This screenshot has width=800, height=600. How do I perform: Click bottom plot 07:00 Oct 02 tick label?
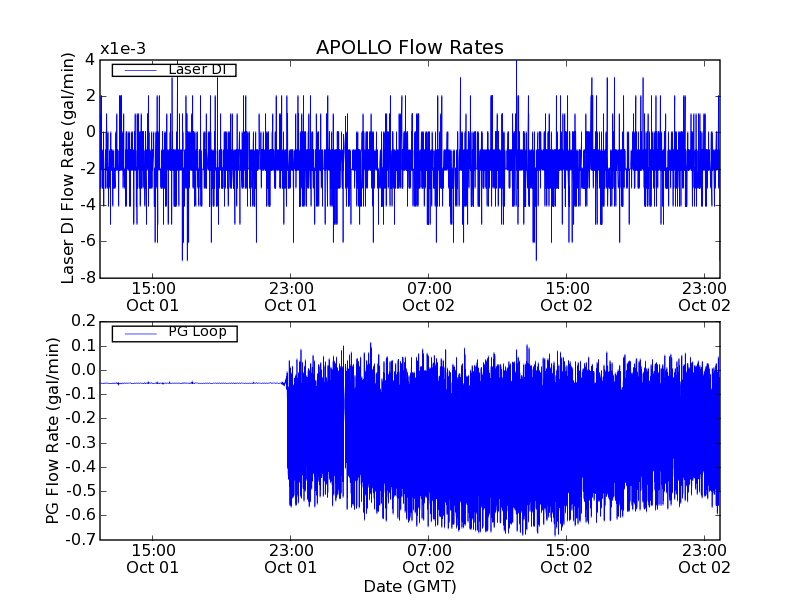point(429,559)
